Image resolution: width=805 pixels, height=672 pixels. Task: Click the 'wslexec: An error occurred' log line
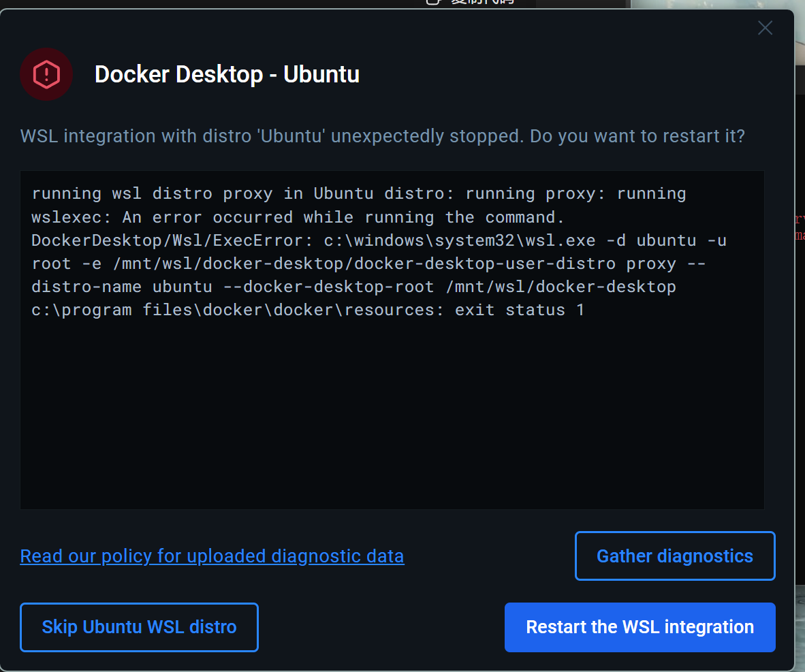[298, 217]
